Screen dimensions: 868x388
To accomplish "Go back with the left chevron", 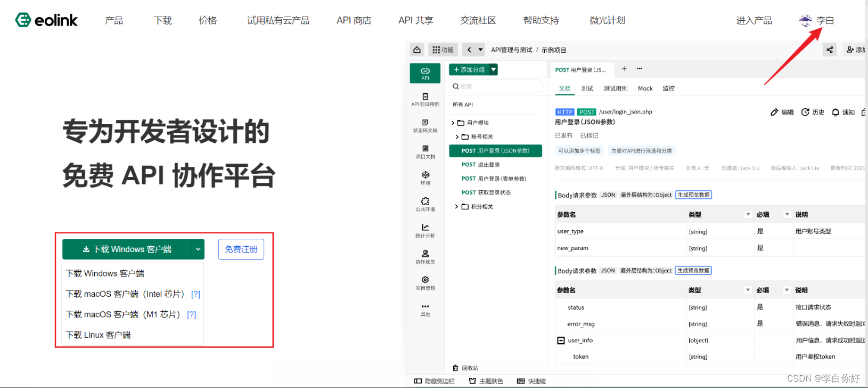I will pyautogui.click(x=469, y=50).
